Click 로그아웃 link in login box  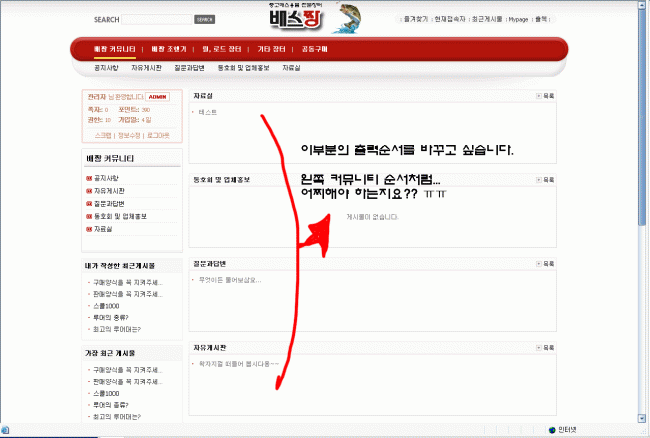[x=158, y=136]
